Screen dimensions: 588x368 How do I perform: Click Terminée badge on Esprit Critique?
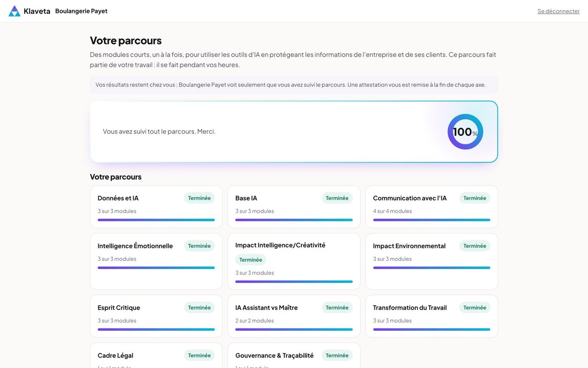point(199,307)
